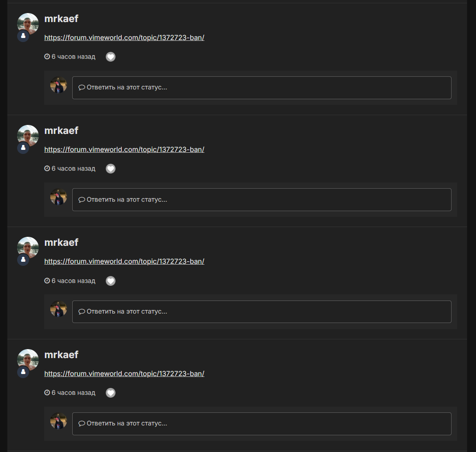Open the third status ban topic link

tap(124, 261)
